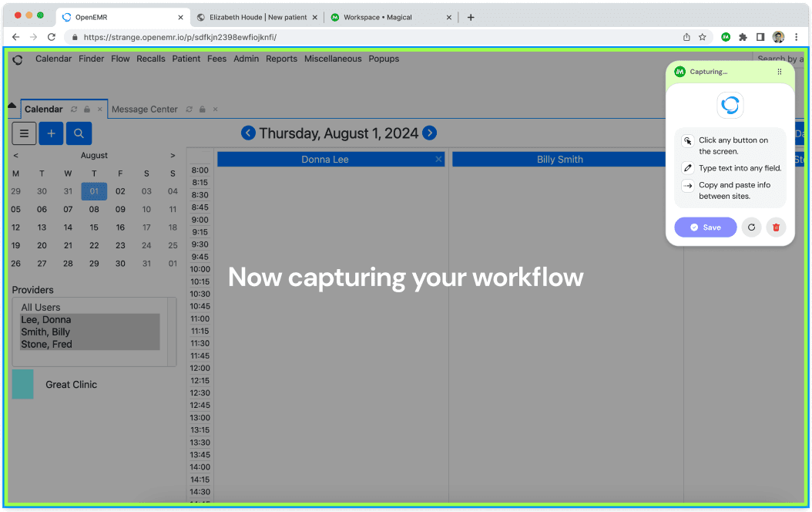Viewport: 812px width, 512px height.
Task: Close the Calendar tab
Action: [100, 109]
